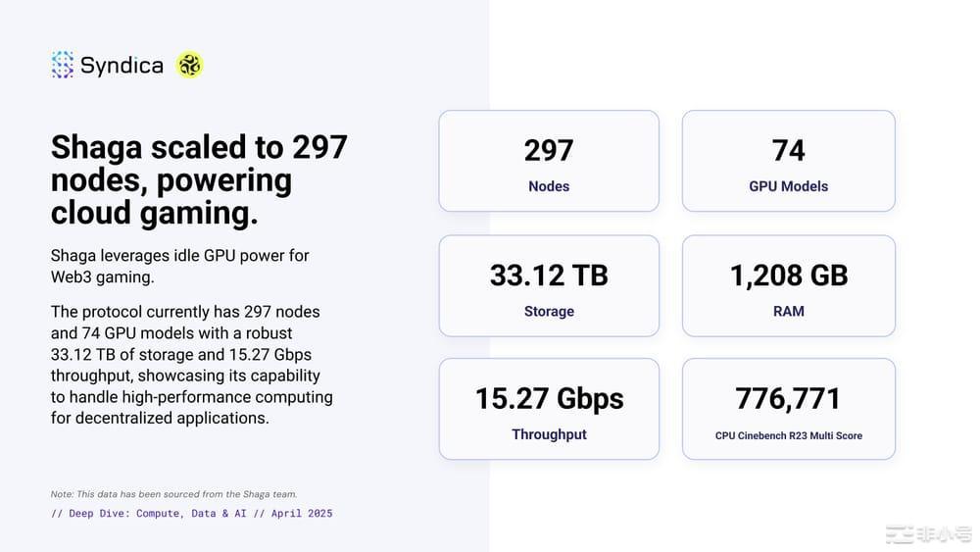Click the "Throughput" card label

coord(549,434)
